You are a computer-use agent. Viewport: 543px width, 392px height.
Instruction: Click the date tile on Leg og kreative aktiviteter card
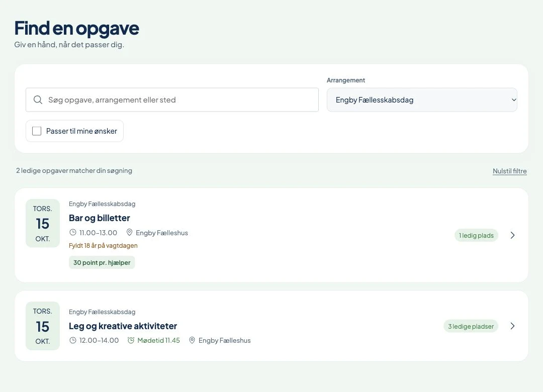click(43, 326)
